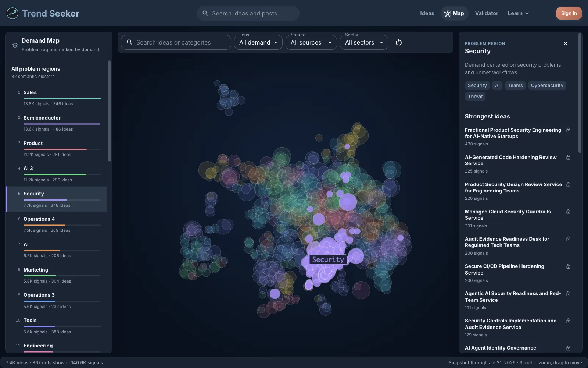The width and height of the screenshot is (588, 368).
Task: Switch to the Map nav tab
Action: tap(455, 13)
